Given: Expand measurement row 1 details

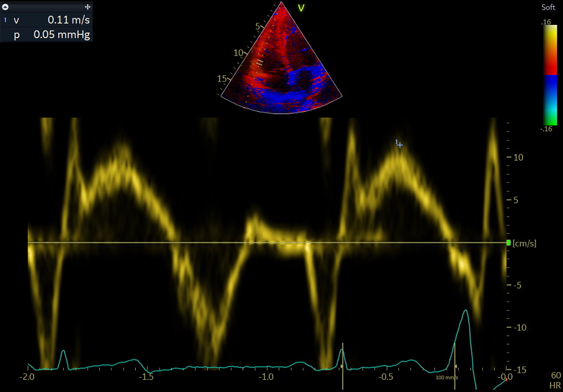Looking at the screenshot, I should pos(5,19).
